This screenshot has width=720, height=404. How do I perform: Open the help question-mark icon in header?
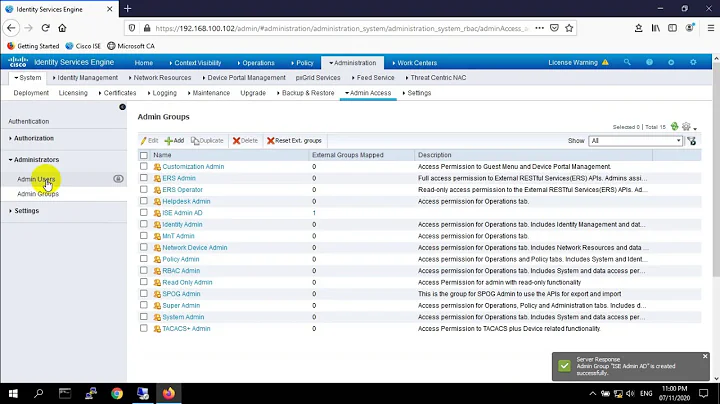tap(649, 62)
